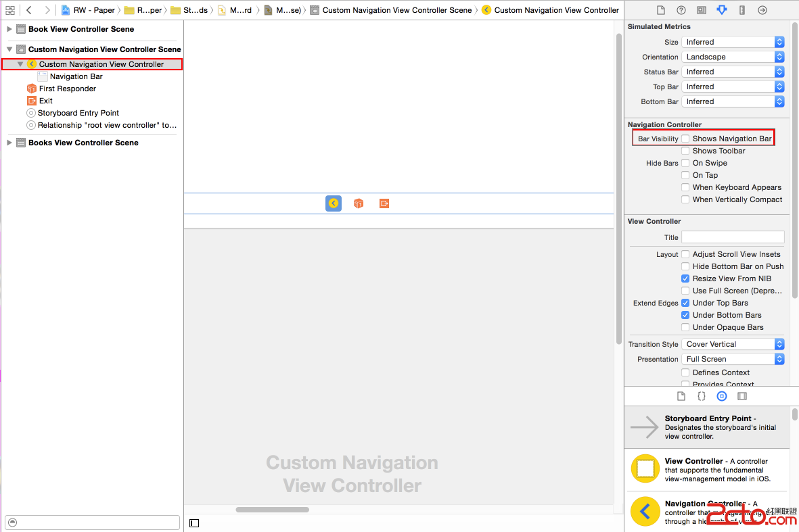Open the Quick Help inspector
This screenshot has width=799, height=532.
coord(681,10)
